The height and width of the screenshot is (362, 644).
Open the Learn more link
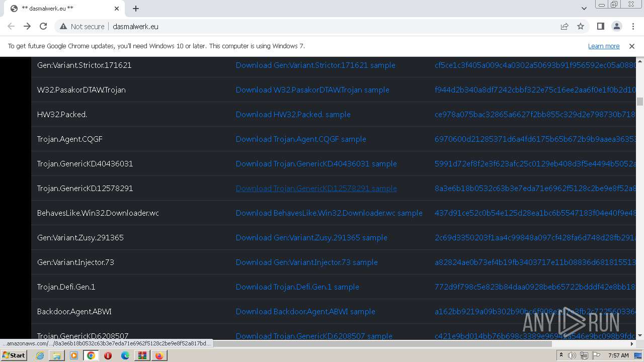pyautogui.click(x=604, y=46)
